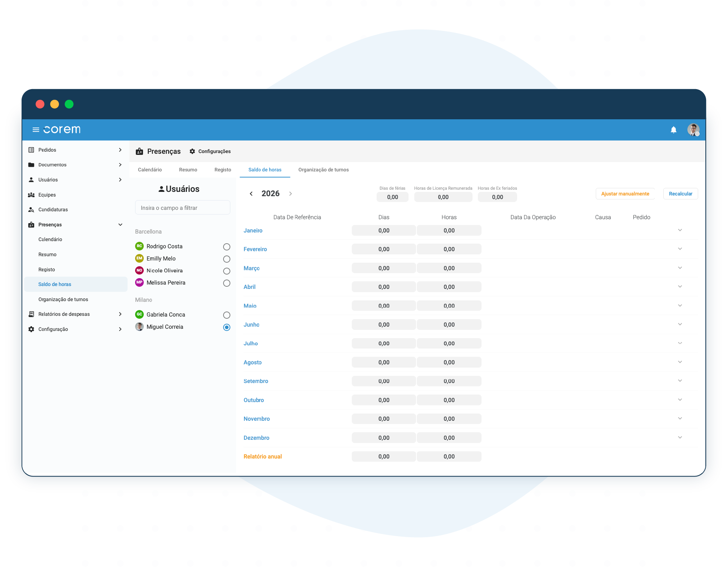The image size is (728, 567).
Task: Collapse the Presenças sidebar section
Action: pos(120,225)
